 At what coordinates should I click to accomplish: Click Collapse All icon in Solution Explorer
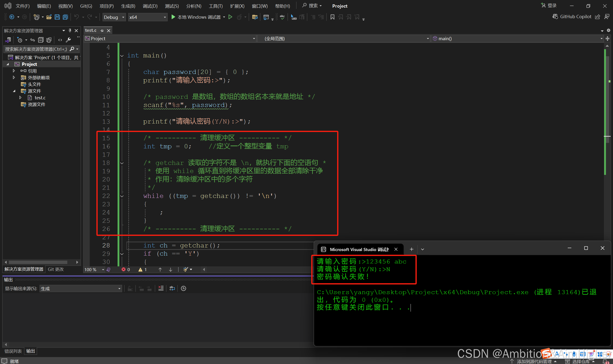41,40
